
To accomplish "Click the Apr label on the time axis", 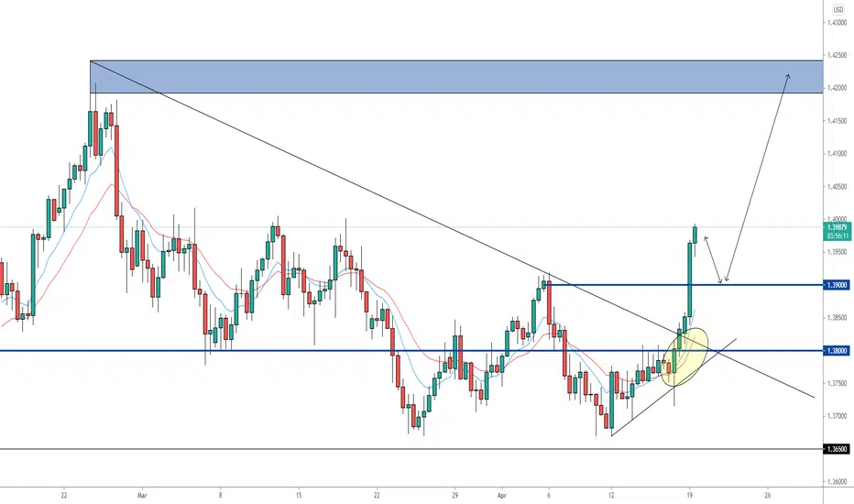I will point(502,495).
